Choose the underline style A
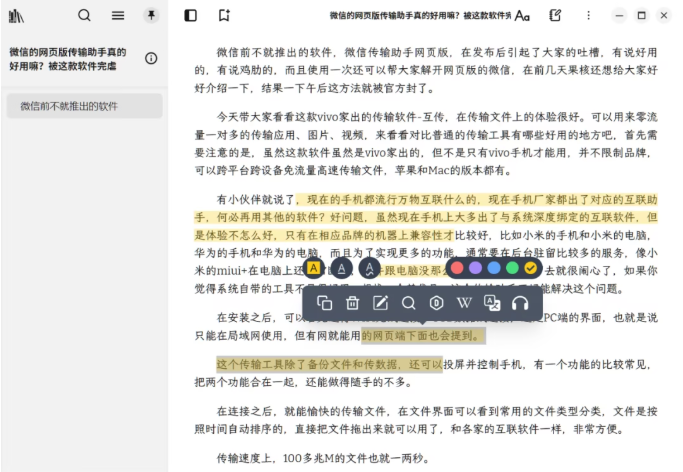Screen dimensions: 683x472 click(x=342, y=269)
